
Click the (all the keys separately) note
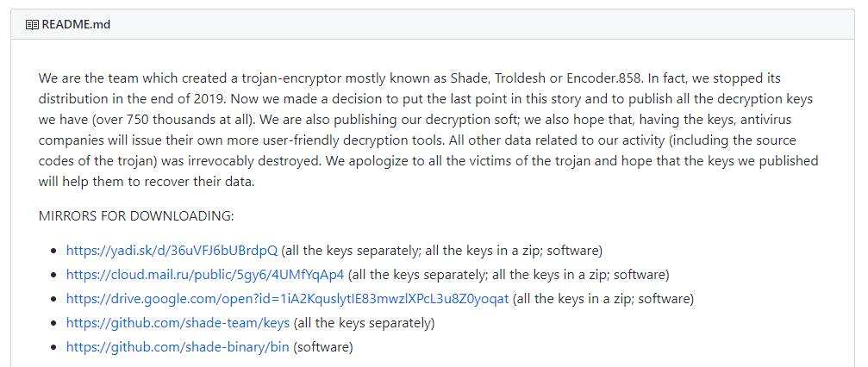coord(365,323)
